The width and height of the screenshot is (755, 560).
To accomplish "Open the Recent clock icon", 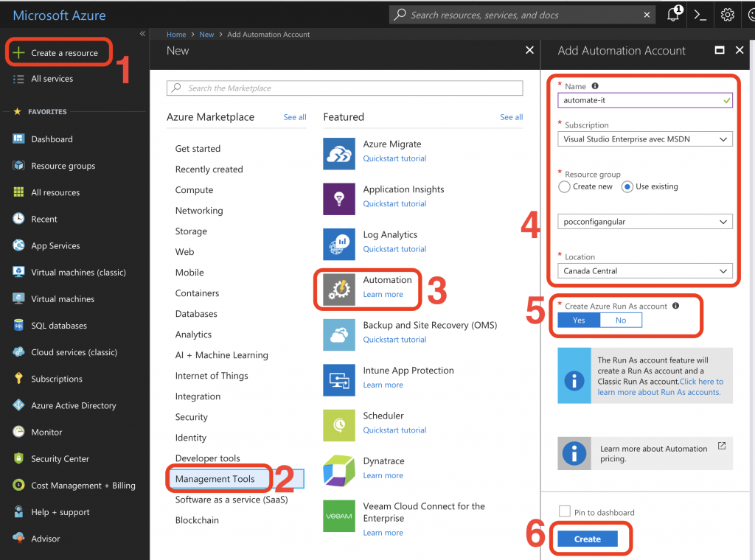I will click(18, 218).
